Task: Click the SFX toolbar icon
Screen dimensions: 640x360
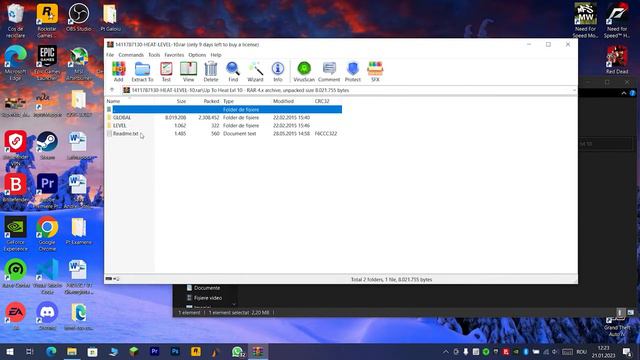Action: click(x=375, y=71)
